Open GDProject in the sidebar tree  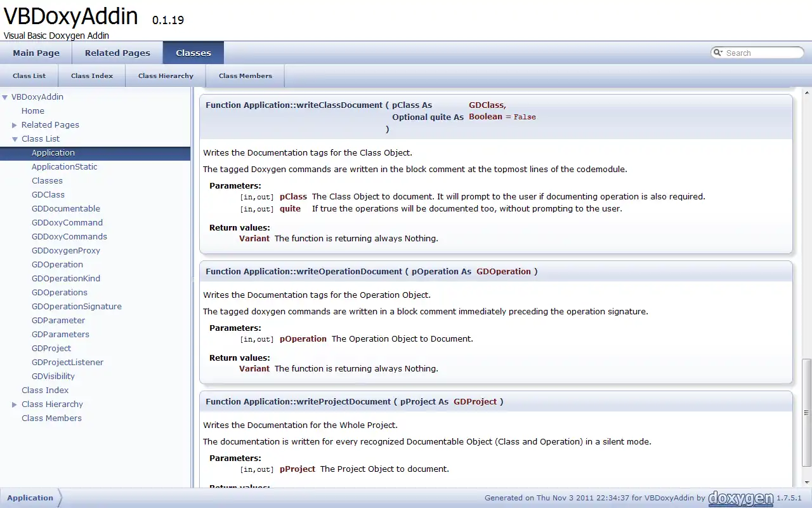point(51,349)
